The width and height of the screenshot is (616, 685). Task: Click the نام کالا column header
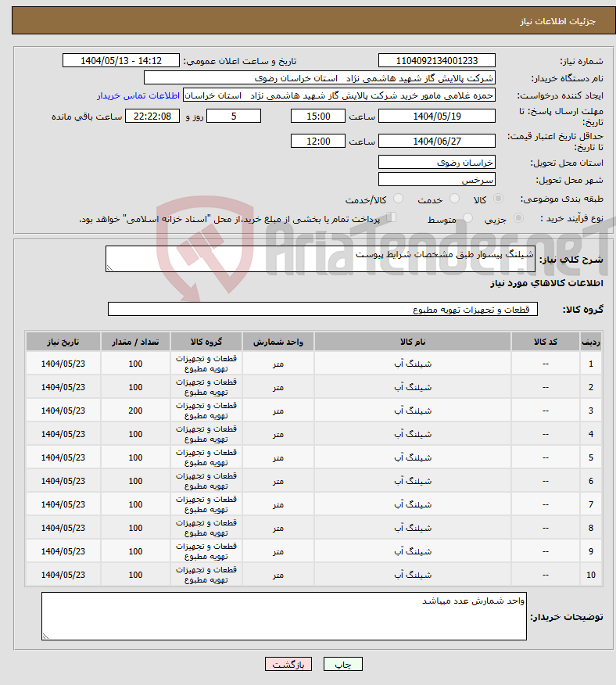tap(413, 342)
